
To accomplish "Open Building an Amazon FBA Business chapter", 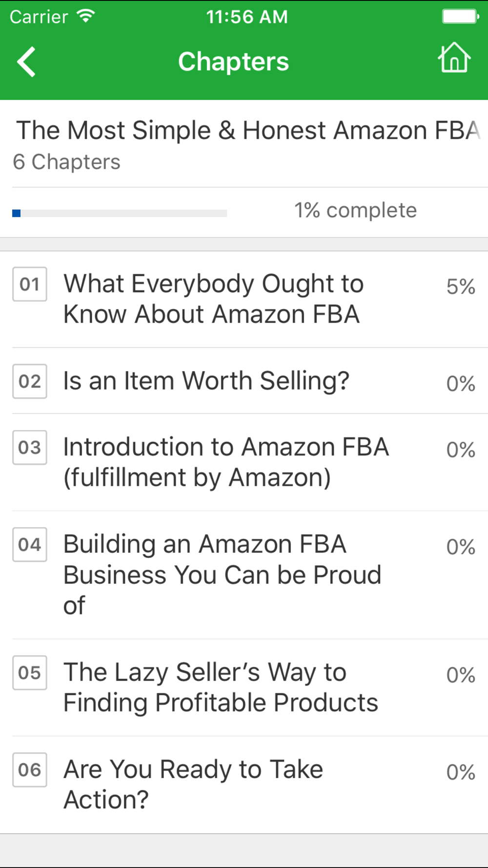I will (x=244, y=575).
